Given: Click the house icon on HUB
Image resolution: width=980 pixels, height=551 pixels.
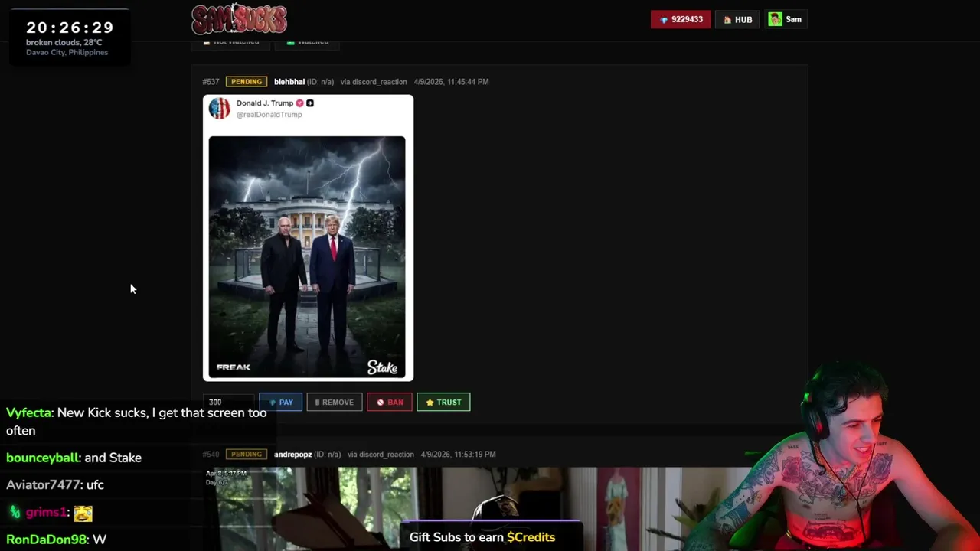Looking at the screenshot, I should (727, 20).
